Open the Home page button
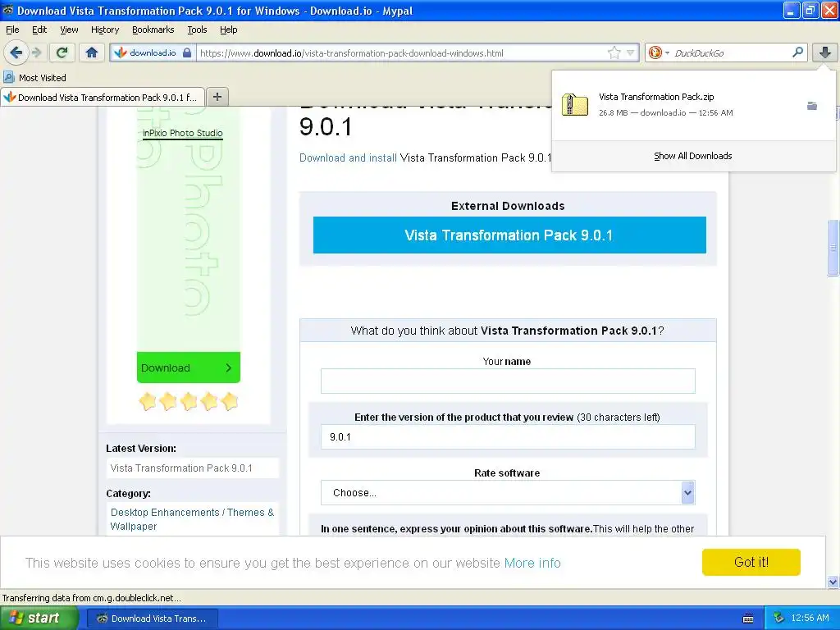Image resolution: width=840 pixels, height=630 pixels. 92,52
